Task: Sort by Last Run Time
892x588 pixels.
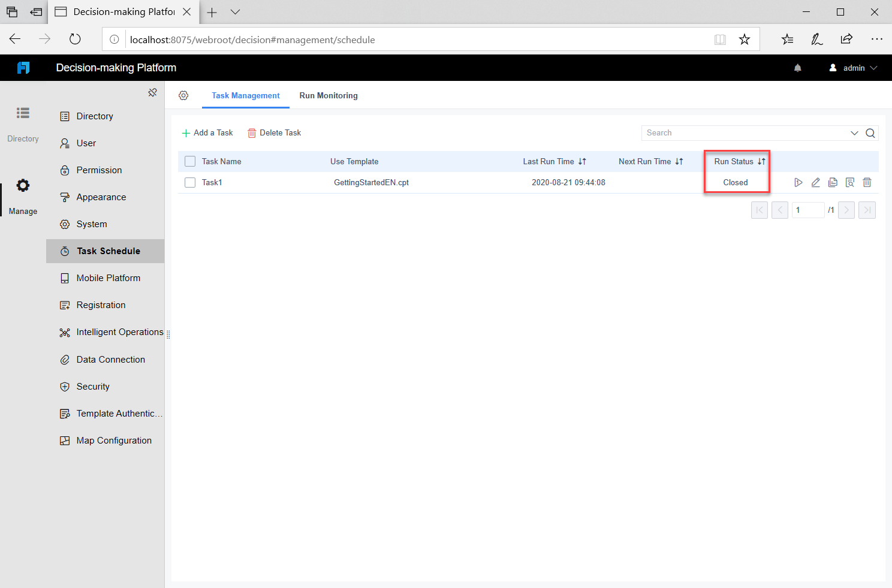Action: 582,161
